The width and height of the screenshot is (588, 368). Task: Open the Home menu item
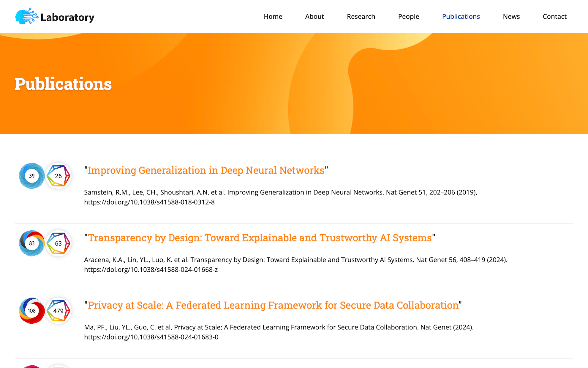(273, 17)
